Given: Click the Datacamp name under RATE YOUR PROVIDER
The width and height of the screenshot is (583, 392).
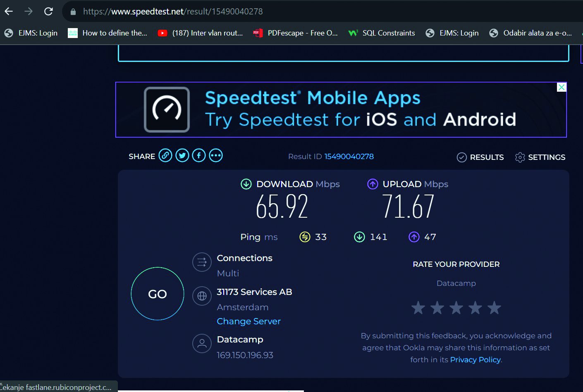Looking at the screenshot, I should 456,283.
